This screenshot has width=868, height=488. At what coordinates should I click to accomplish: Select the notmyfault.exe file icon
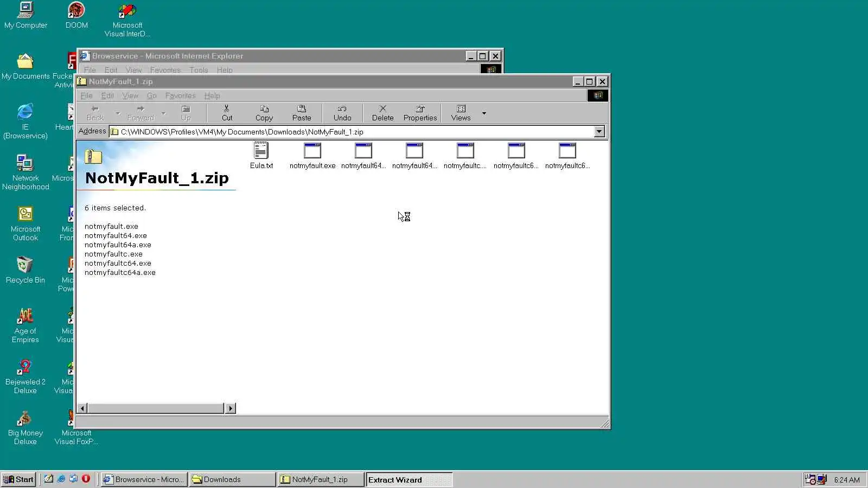pos(312,150)
